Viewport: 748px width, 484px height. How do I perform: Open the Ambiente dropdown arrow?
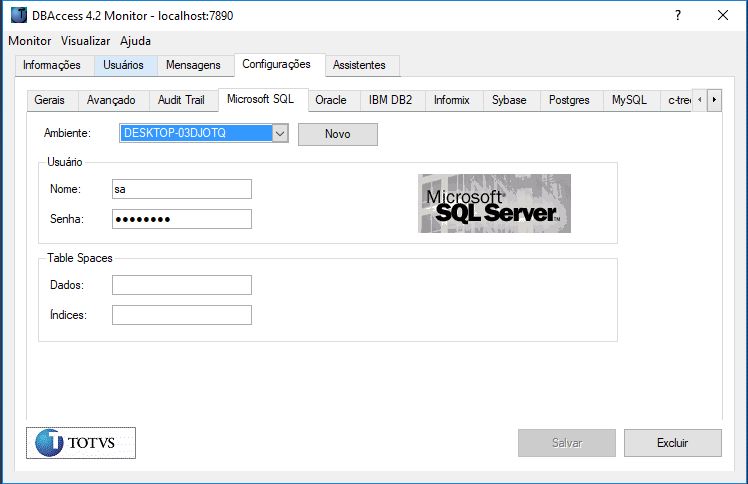tap(280, 133)
